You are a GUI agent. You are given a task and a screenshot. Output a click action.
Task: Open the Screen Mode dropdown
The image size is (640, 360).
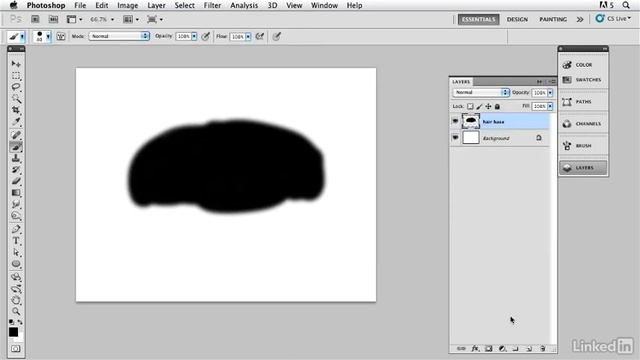[x=155, y=19]
